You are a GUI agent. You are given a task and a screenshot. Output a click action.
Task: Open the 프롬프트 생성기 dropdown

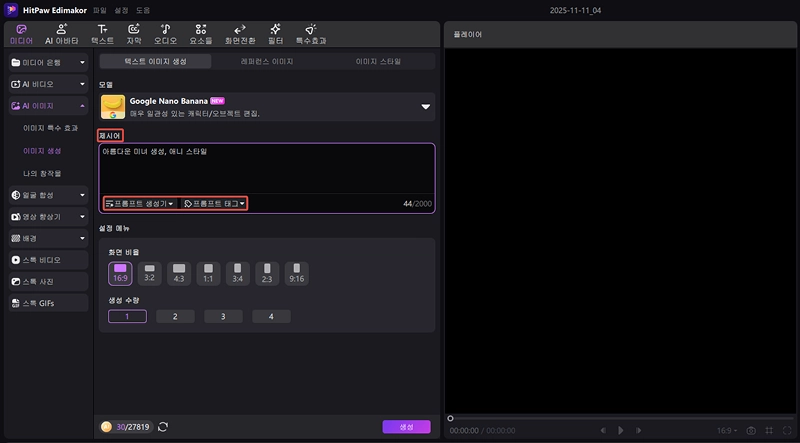140,204
